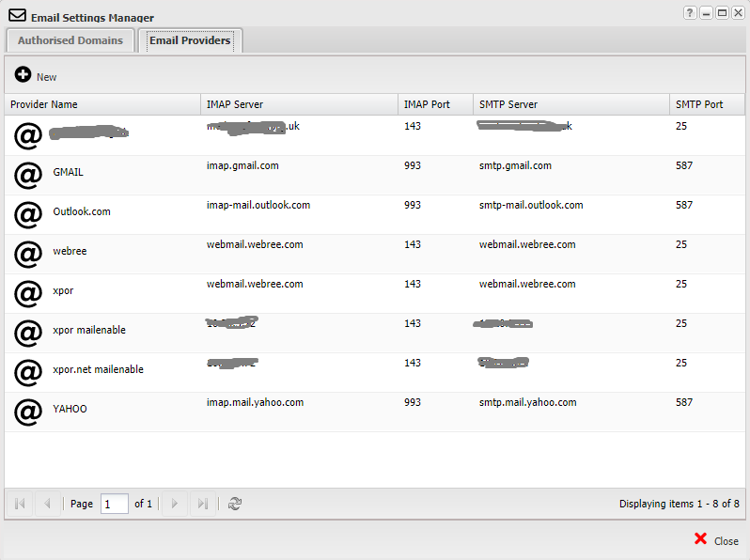Viewport: 750px width, 560px height.
Task: Select the Outlook.com provider name
Action: click(x=82, y=211)
